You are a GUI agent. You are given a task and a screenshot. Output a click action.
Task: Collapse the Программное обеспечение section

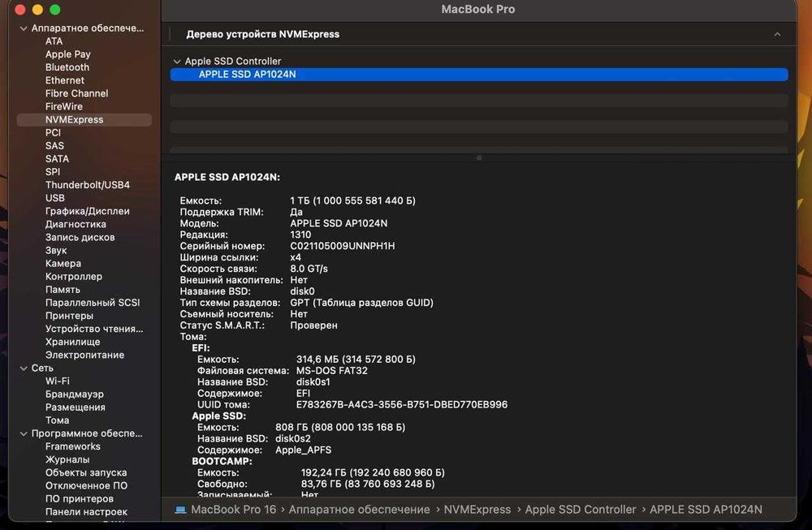click(x=24, y=433)
